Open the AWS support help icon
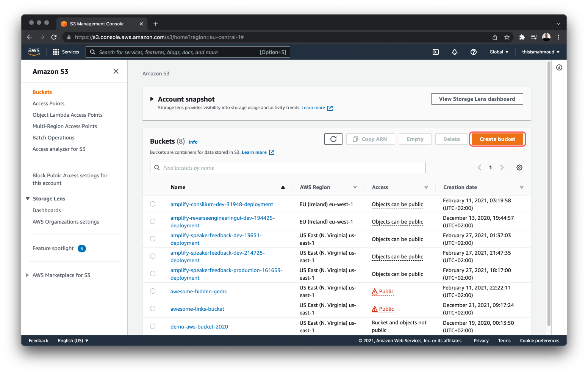 pyautogui.click(x=474, y=52)
